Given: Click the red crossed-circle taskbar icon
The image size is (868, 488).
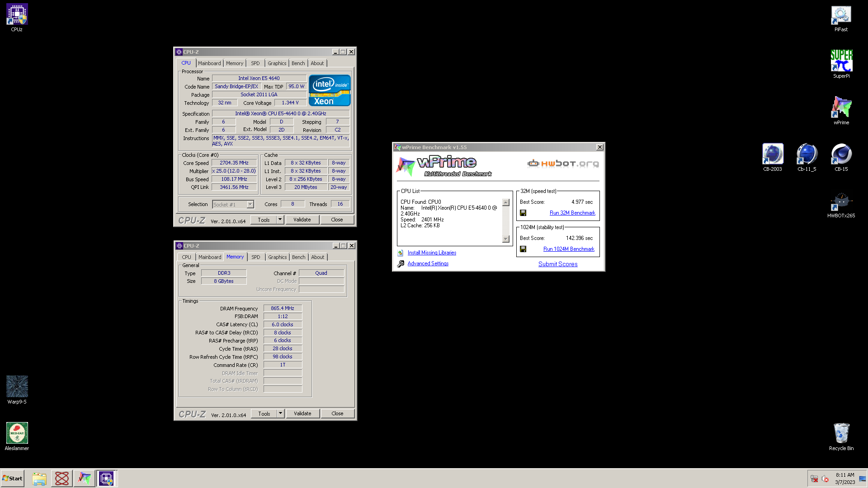Looking at the screenshot, I should coord(62,479).
